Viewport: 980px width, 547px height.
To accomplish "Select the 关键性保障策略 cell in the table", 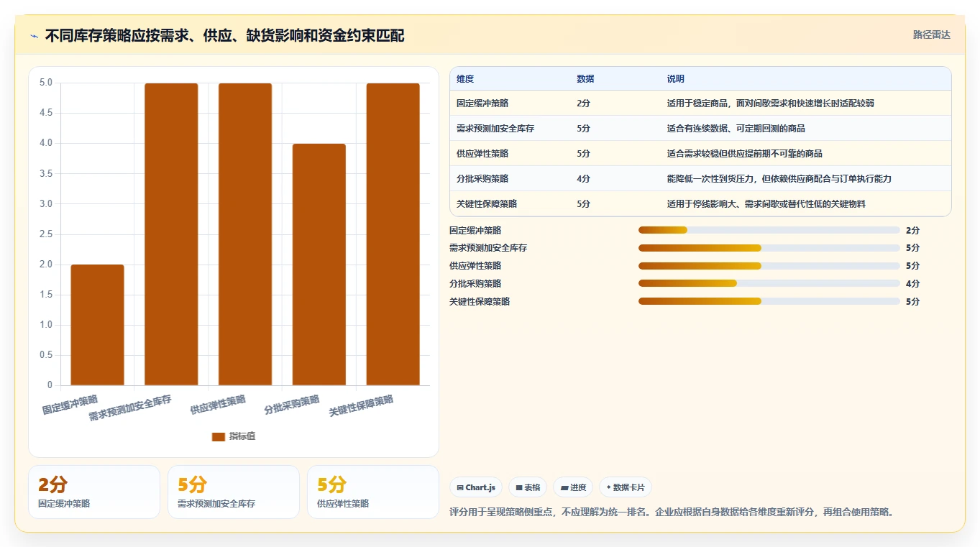I will click(487, 204).
